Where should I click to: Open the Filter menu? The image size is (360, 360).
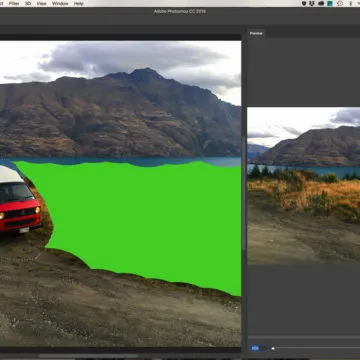click(14, 3)
